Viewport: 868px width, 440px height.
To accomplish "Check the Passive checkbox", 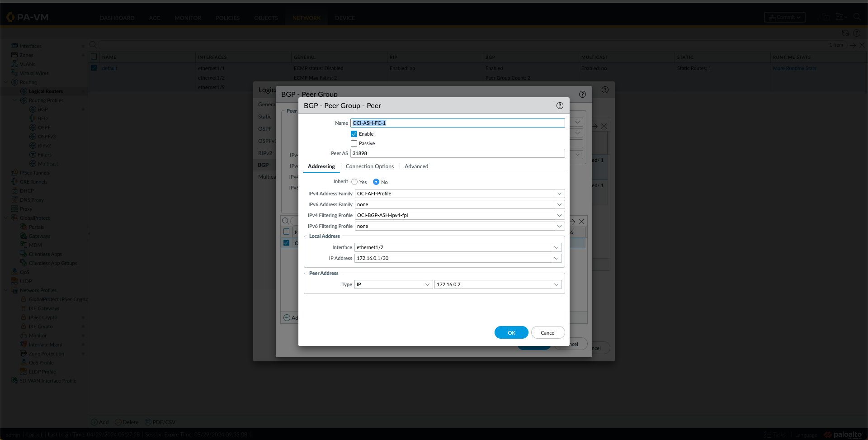I will pos(354,143).
